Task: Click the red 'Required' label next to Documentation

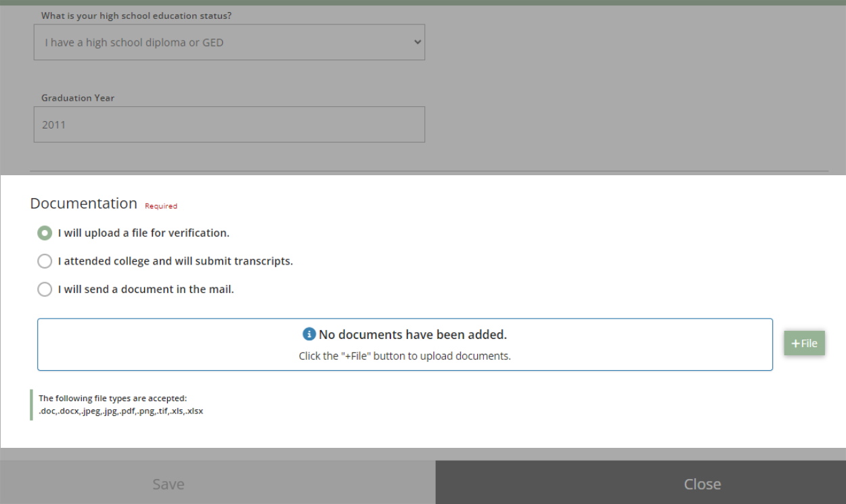Action: (x=160, y=206)
